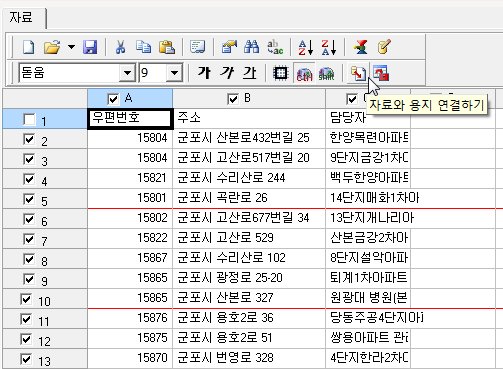Click the red window icon at toolbar end
The height and width of the screenshot is (369, 503).
pyautogui.click(x=381, y=73)
